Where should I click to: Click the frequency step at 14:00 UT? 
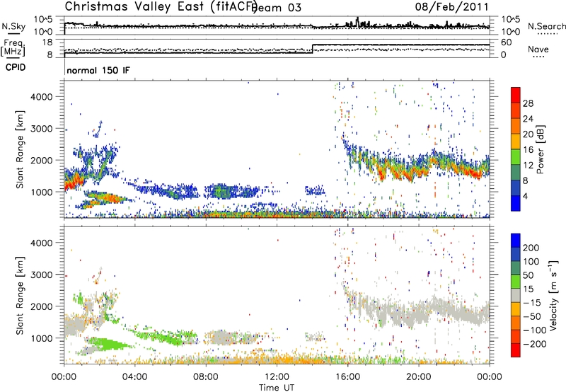pos(313,49)
